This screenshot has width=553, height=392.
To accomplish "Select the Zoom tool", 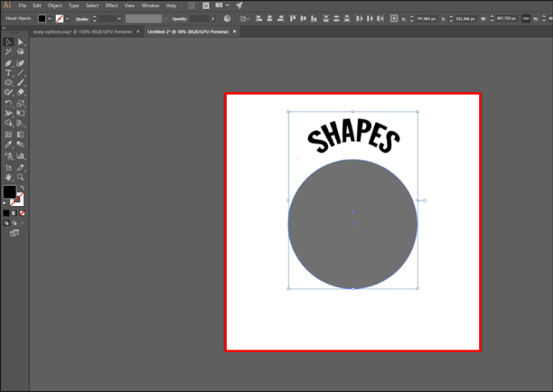I will coord(21,177).
